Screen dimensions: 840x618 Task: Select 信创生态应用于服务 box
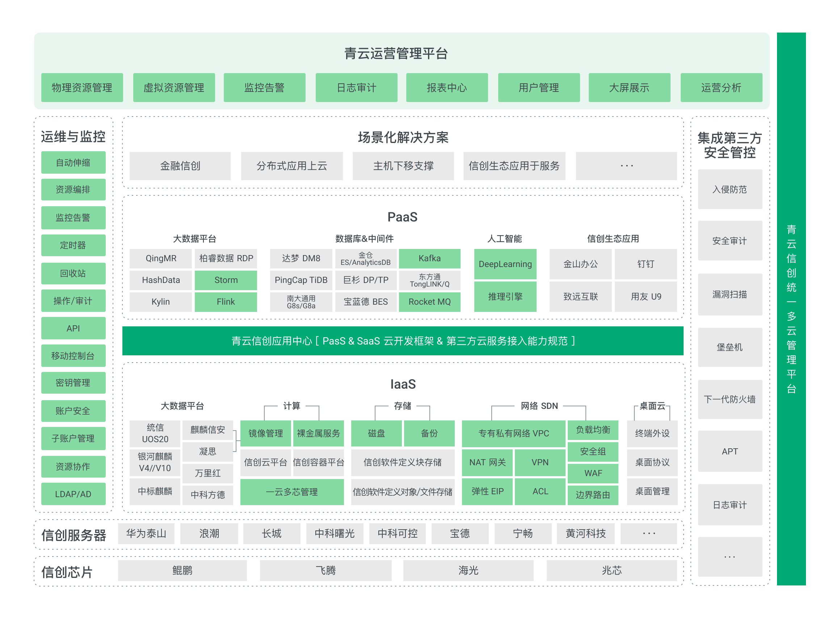(514, 166)
